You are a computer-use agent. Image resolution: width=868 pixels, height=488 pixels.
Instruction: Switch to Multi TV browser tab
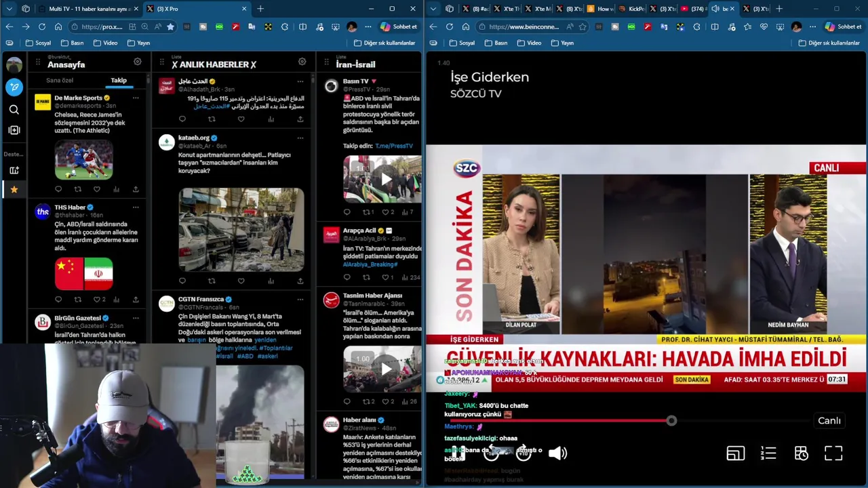pyautogui.click(x=89, y=9)
